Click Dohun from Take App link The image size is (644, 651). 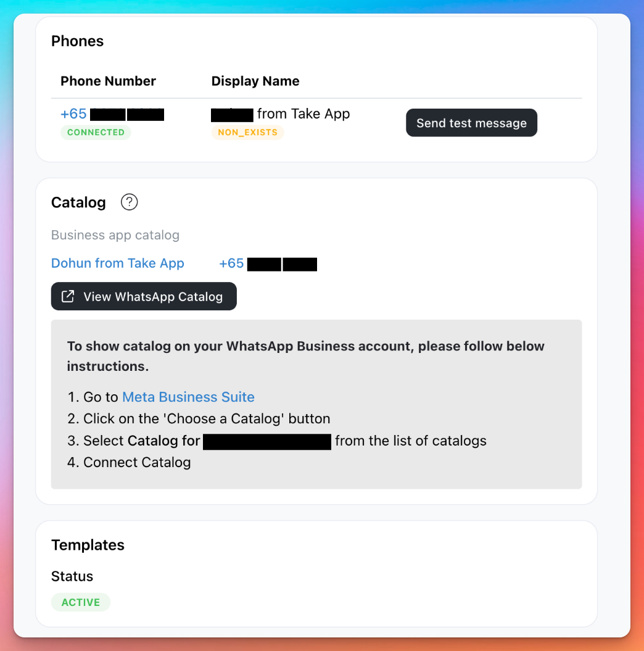[x=117, y=263]
